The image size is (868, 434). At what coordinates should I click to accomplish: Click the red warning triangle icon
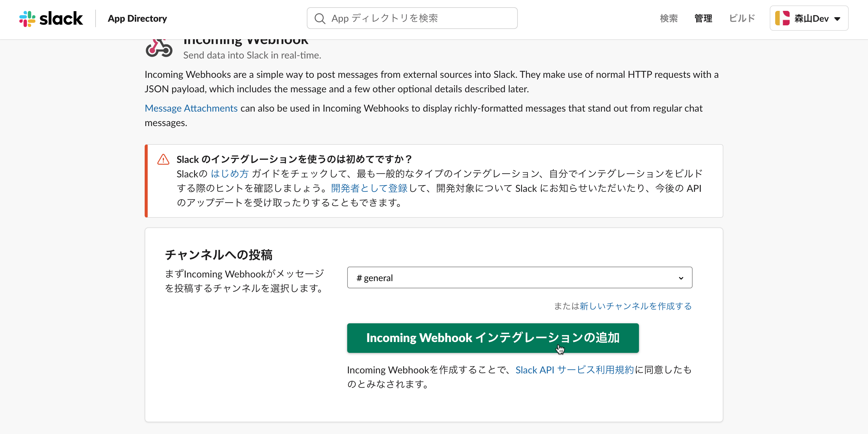(163, 160)
